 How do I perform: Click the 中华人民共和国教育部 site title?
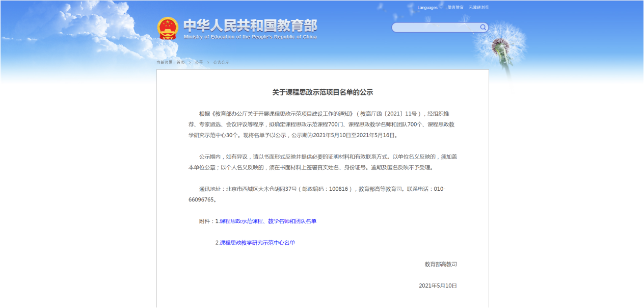coord(250,25)
